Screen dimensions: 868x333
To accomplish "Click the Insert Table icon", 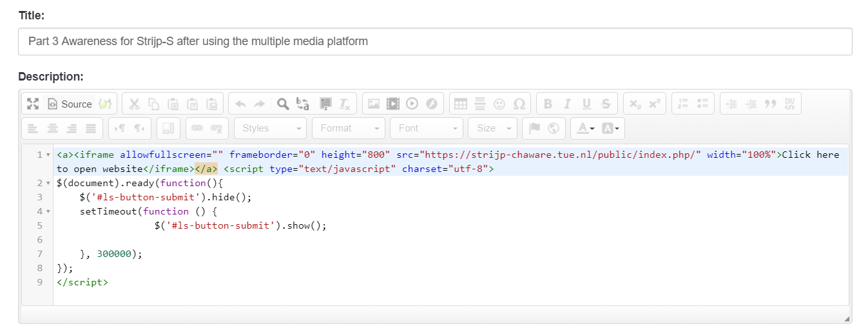I will (460, 104).
